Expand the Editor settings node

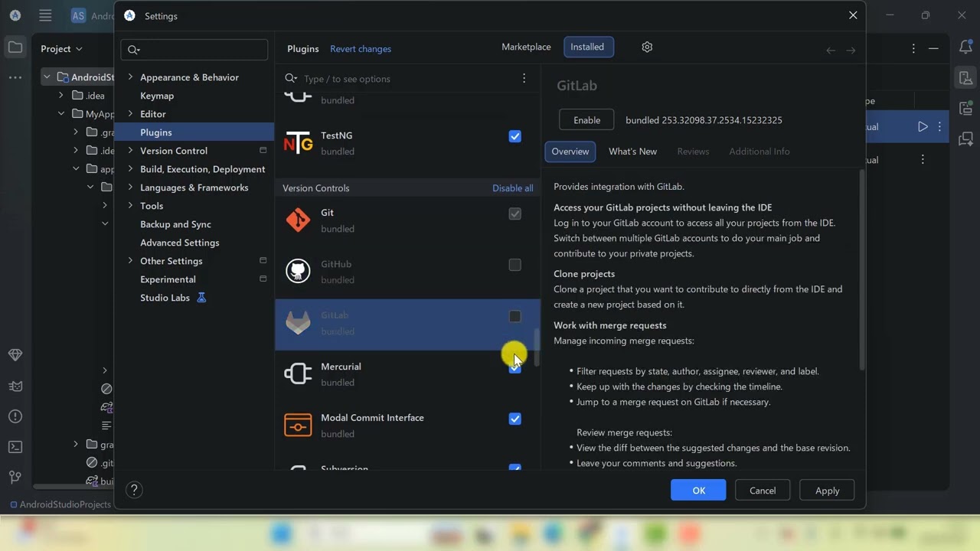[130, 114]
